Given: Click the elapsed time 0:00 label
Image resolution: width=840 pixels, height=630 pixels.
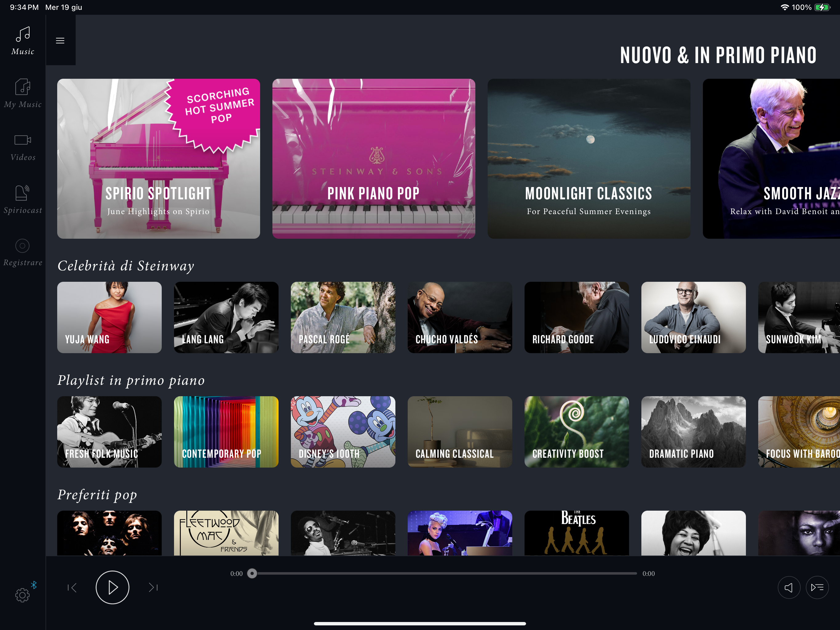Looking at the screenshot, I should click(x=236, y=573).
